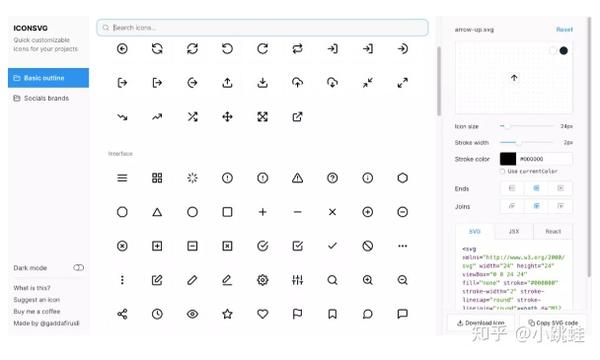Pick the star icon

click(x=227, y=314)
